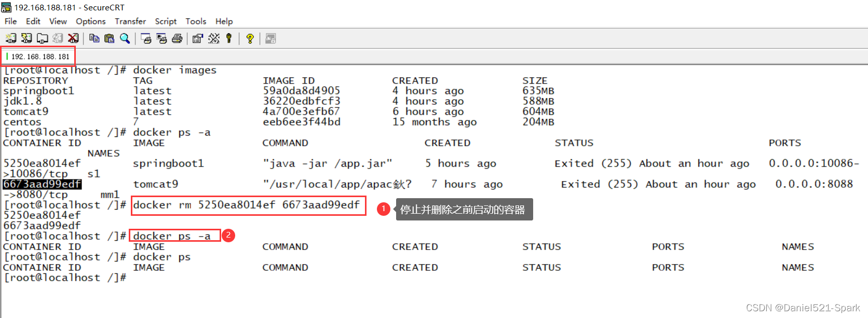Image resolution: width=868 pixels, height=318 pixels.
Task: Open the Transfer menu
Action: [130, 21]
